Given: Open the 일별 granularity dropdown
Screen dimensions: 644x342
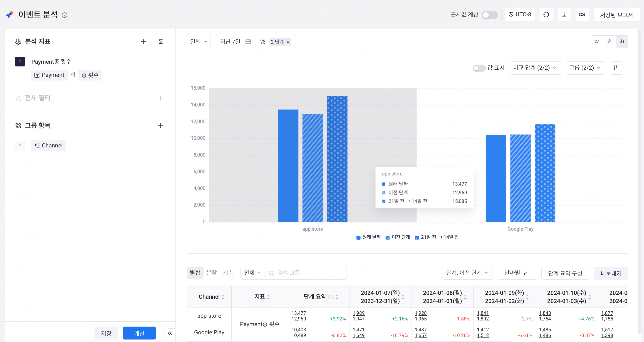Looking at the screenshot, I should pos(198,42).
